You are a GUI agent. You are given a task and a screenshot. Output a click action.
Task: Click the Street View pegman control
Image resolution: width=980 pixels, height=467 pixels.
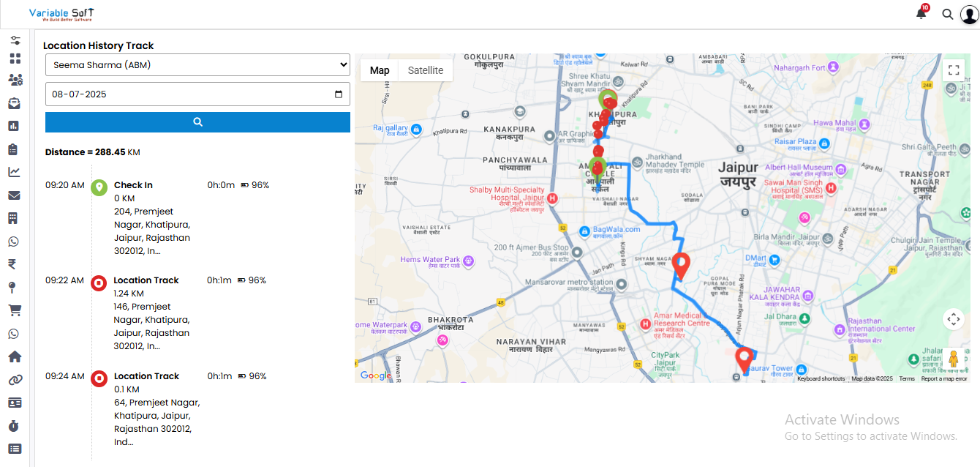point(953,359)
